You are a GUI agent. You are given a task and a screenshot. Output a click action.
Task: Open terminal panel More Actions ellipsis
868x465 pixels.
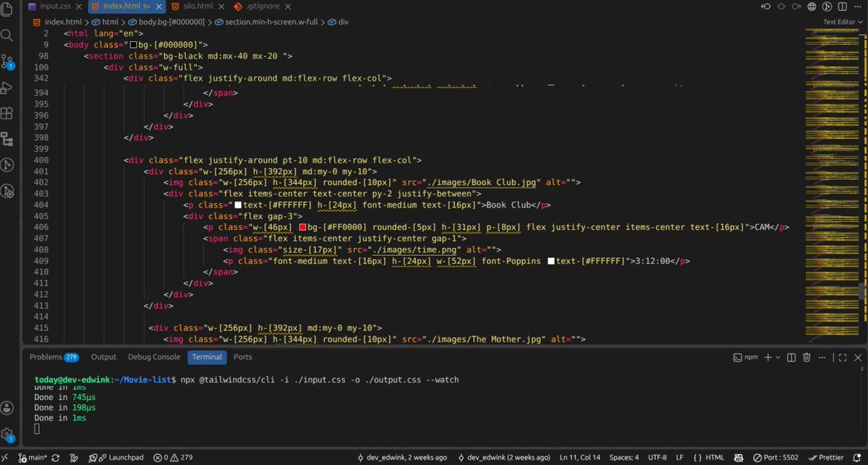821,357
